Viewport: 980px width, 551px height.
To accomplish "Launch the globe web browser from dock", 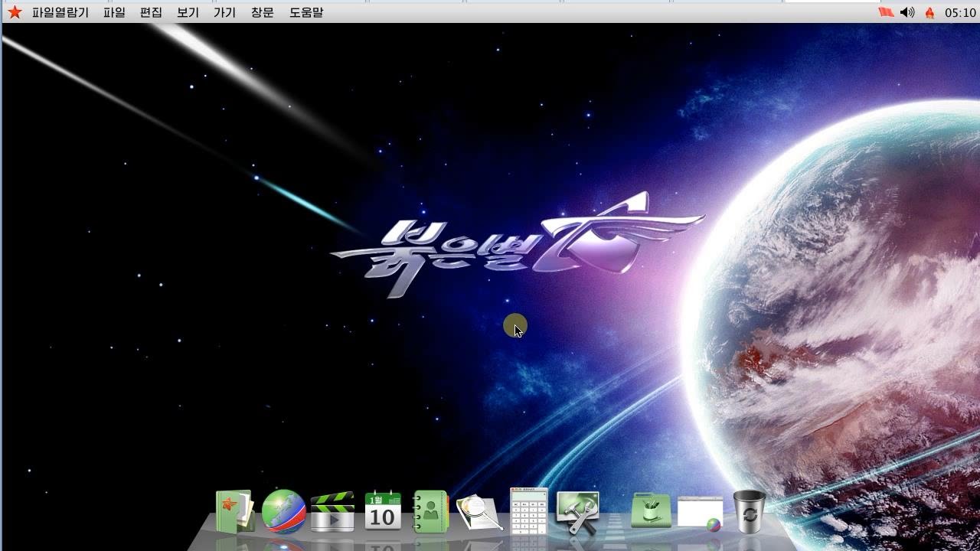I will (283, 511).
